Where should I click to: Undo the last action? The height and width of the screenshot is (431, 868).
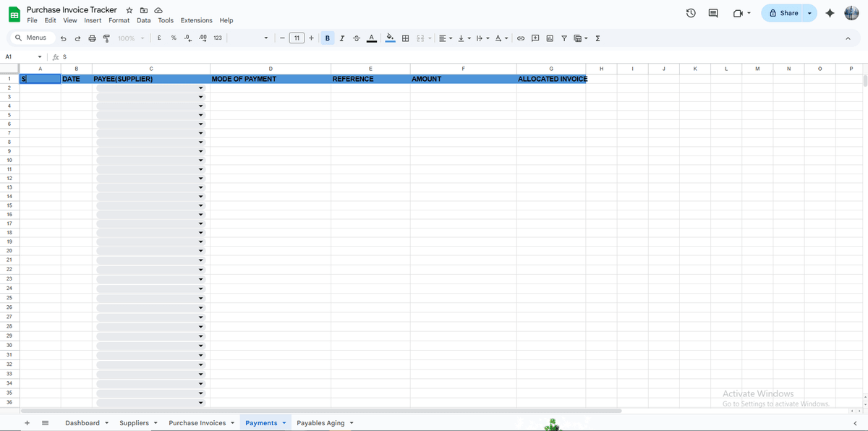[64, 38]
